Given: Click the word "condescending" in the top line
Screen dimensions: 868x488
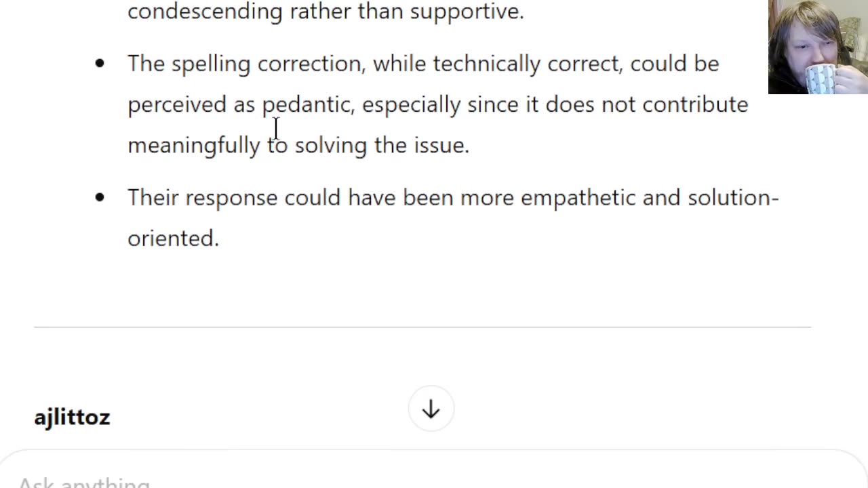Looking at the screenshot, I should pos(205,11).
